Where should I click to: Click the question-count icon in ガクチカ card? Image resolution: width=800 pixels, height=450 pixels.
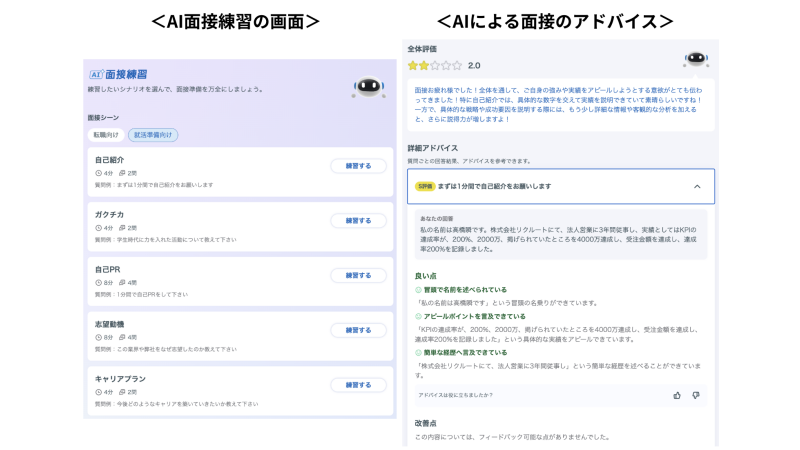[122, 228]
